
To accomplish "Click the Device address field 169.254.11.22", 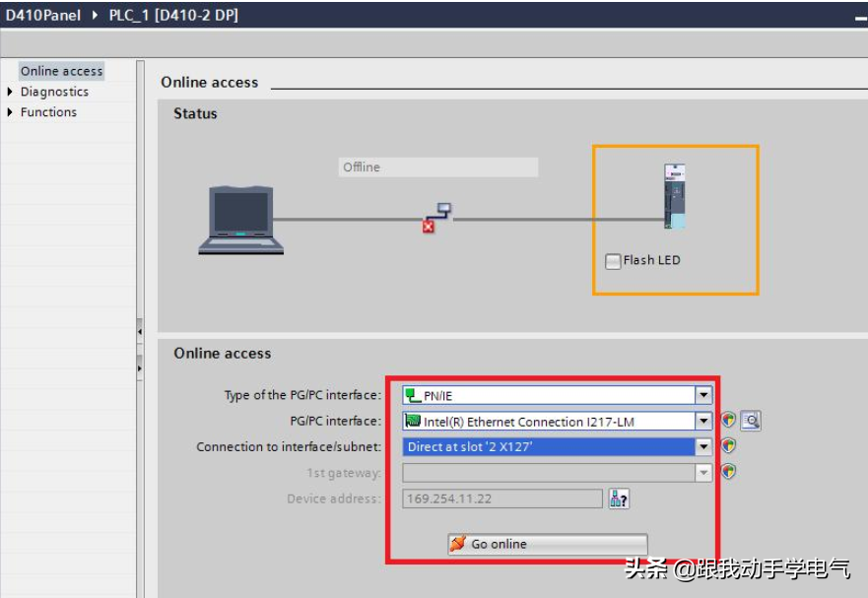I will coord(501,498).
